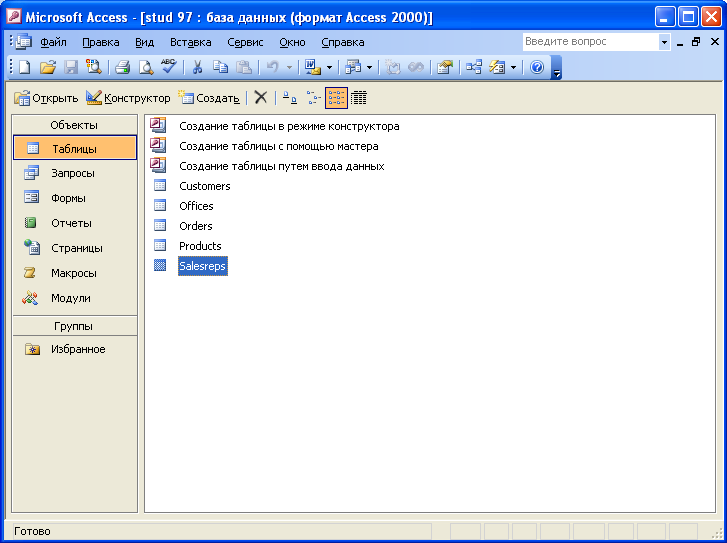Expand the New Object dropdown arrow
The width and height of the screenshot is (727, 543).
pyautogui.click(x=513, y=68)
